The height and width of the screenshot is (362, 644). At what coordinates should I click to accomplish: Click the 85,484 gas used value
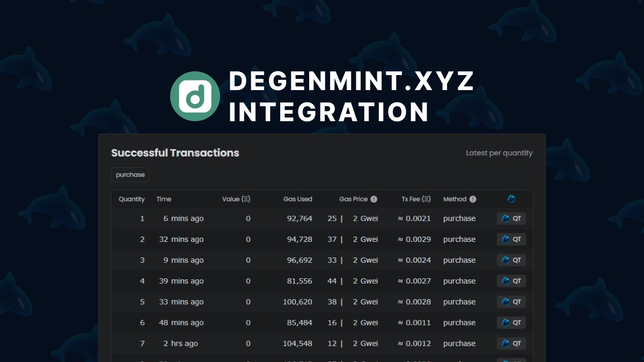pyautogui.click(x=299, y=323)
